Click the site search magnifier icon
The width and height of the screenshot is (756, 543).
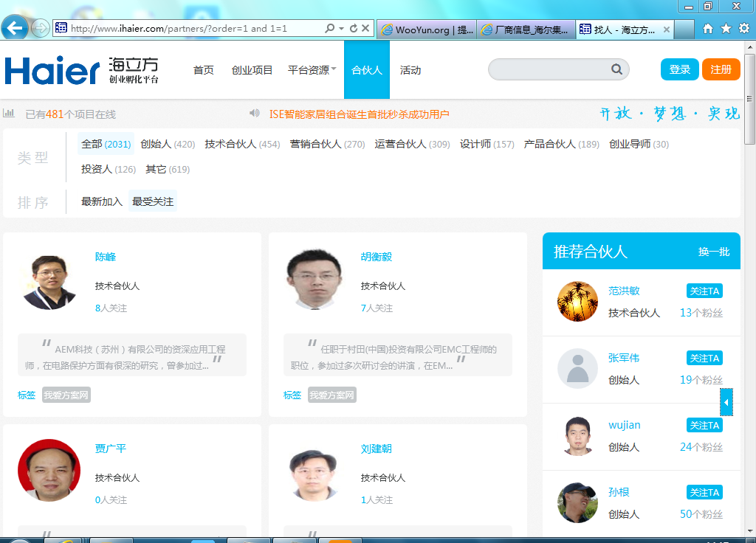tap(616, 69)
